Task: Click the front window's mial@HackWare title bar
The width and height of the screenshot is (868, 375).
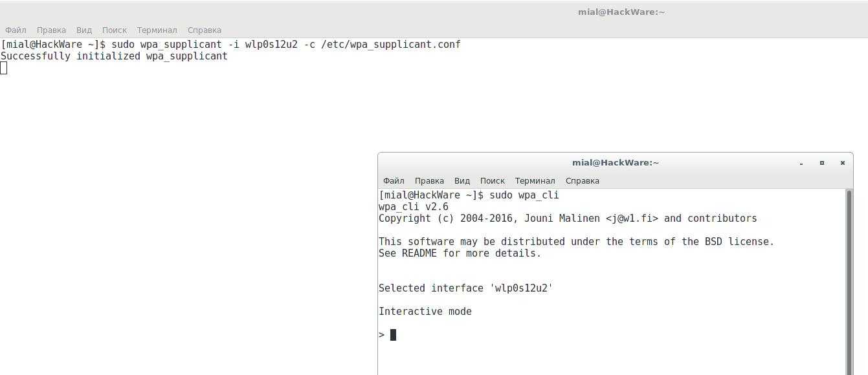Action: [615, 163]
